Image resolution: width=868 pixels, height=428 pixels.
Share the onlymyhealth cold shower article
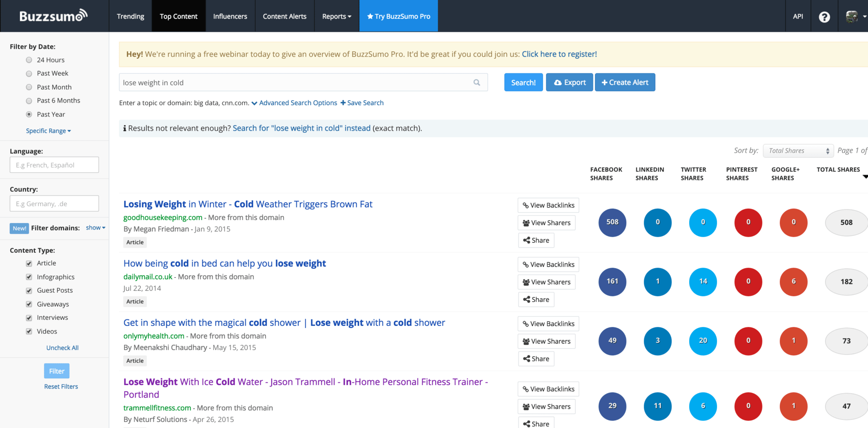pos(536,359)
